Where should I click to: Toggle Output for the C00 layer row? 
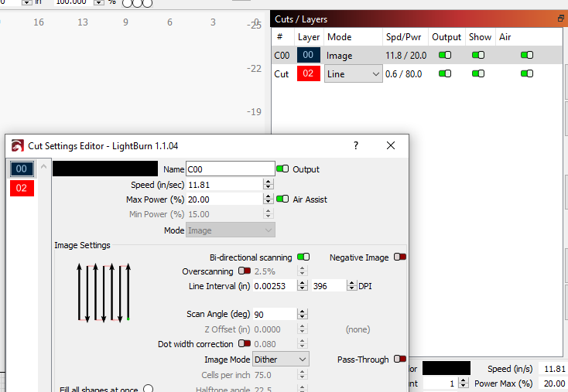445,55
